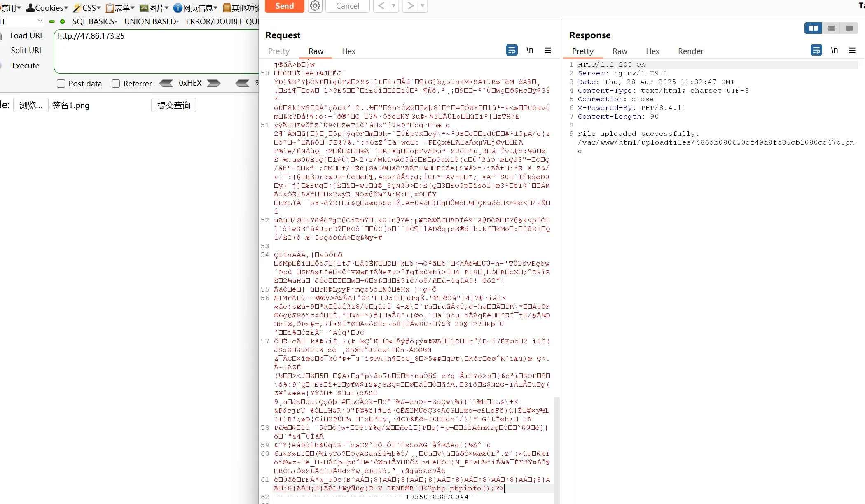The width and height of the screenshot is (865, 504).
Task: Expand the UNION BASED dropdown menu
Action: (x=152, y=21)
